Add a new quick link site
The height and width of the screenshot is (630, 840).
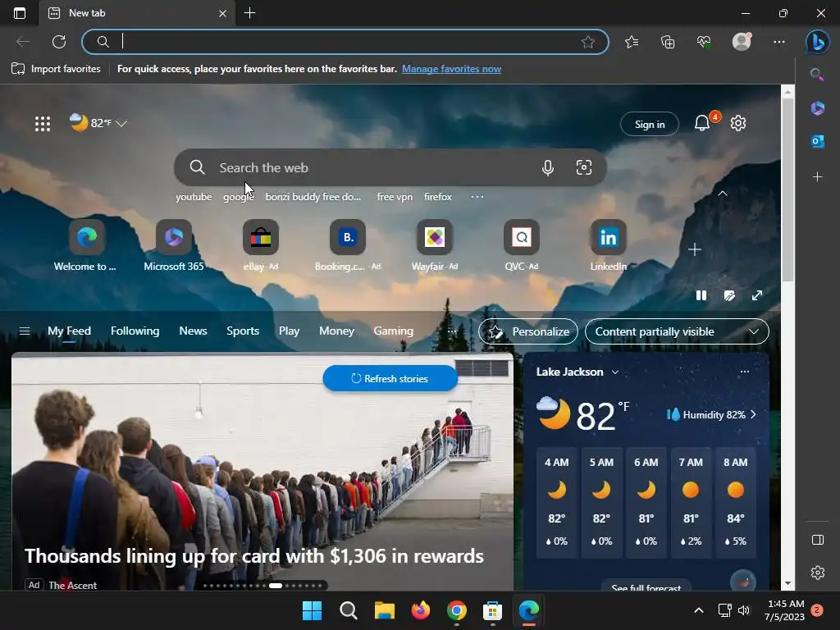(694, 249)
